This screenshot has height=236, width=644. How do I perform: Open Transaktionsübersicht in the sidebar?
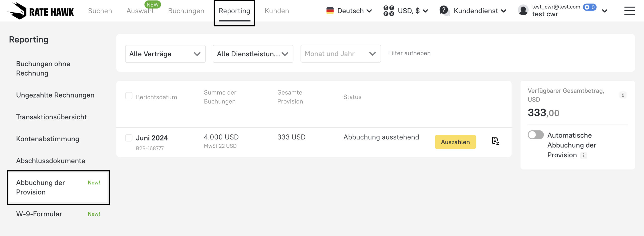click(x=51, y=117)
